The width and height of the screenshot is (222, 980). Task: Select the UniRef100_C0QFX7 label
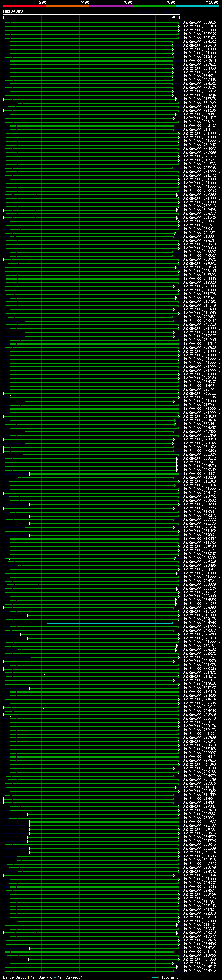click(199, 125)
